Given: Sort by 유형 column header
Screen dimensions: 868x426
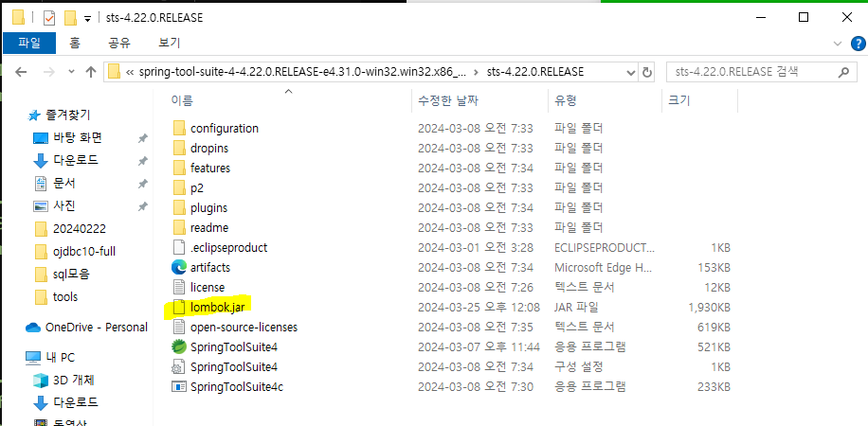Looking at the screenshot, I should (x=565, y=100).
